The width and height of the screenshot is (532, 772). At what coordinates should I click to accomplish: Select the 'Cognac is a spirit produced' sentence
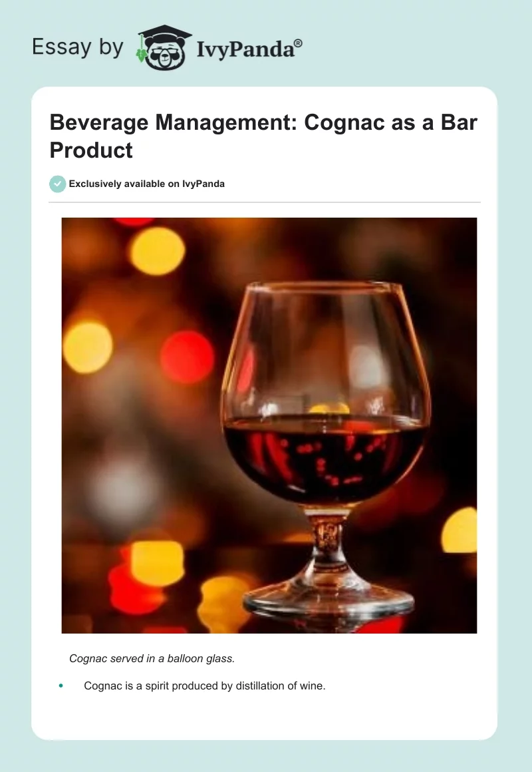click(x=205, y=685)
